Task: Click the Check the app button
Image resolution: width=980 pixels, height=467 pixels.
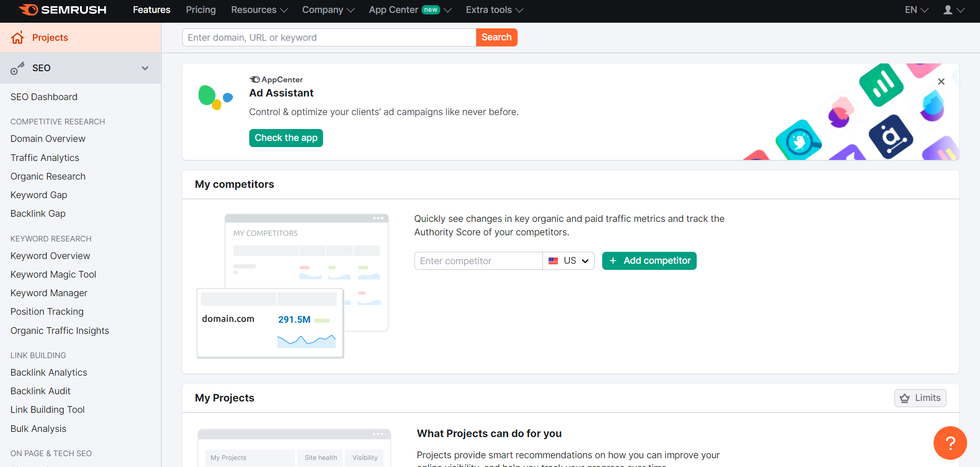Action: [x=286, y=138]
